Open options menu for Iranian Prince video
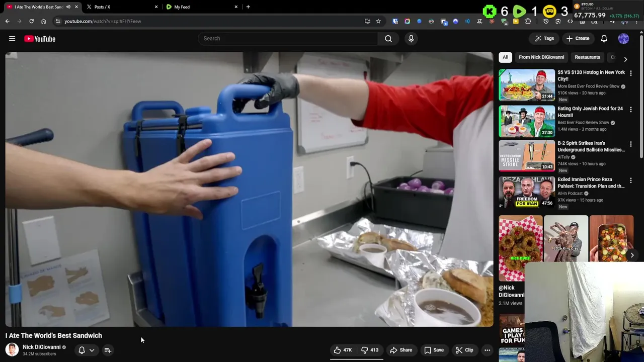Image resolution: width=644 pixels, height=362 pixels. [630, 180]
